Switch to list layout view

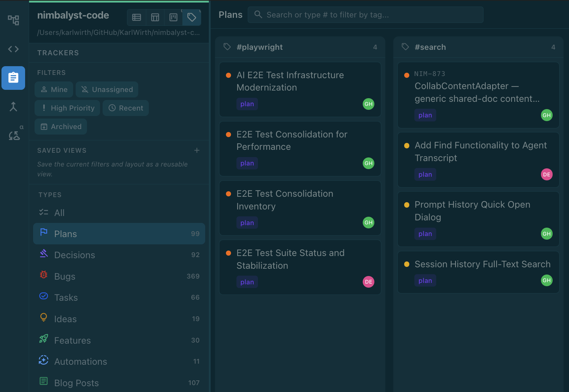click(137, 17)
